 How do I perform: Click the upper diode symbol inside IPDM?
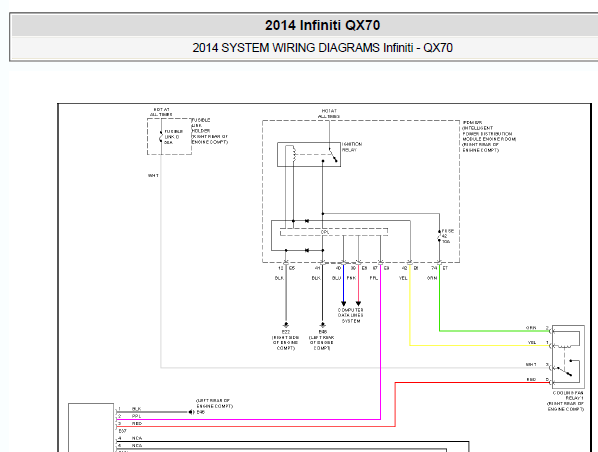point(307,221)
